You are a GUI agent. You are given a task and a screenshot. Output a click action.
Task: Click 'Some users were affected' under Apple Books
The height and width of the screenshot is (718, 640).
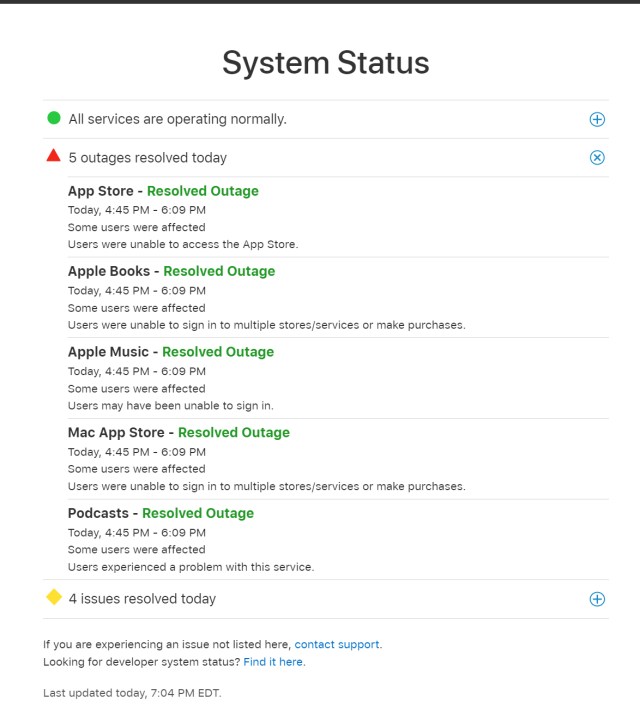pyautogui.click(x=137, y=308)
